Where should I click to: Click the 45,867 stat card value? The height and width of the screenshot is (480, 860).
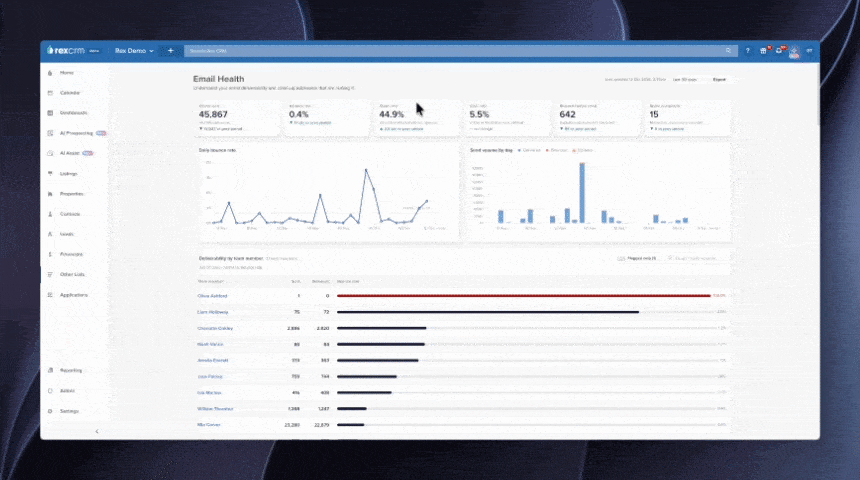213,114
